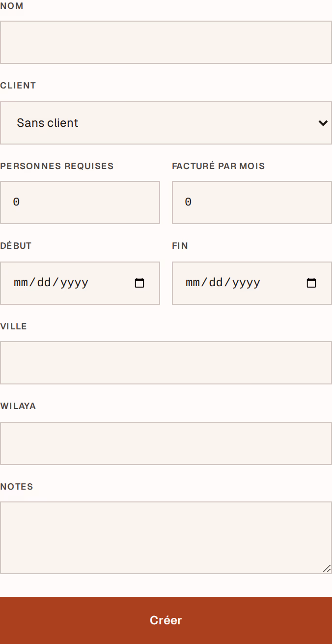Focus the Nom text field
The height and width of the screenshot is (644, 332).
pos(166,42)
